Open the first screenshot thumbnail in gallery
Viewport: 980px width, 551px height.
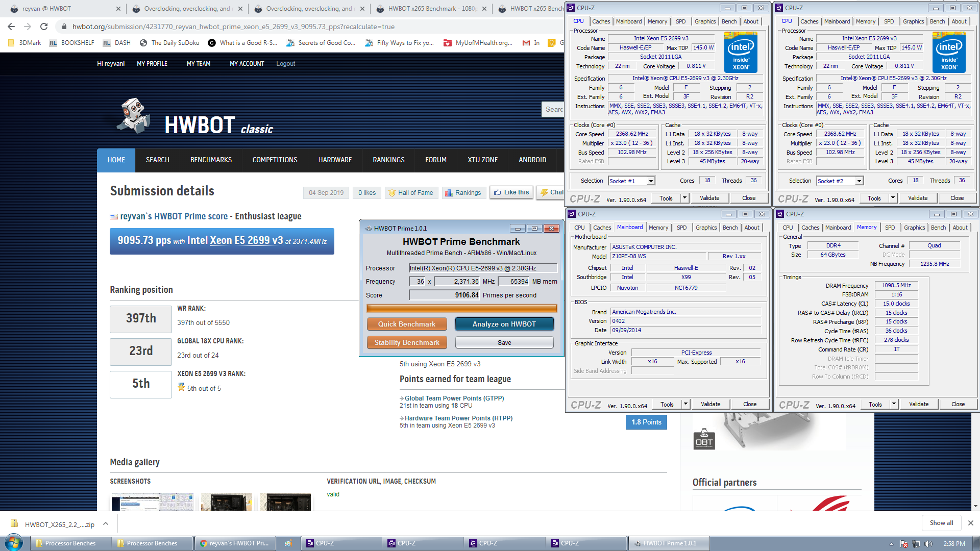[153, 502]
